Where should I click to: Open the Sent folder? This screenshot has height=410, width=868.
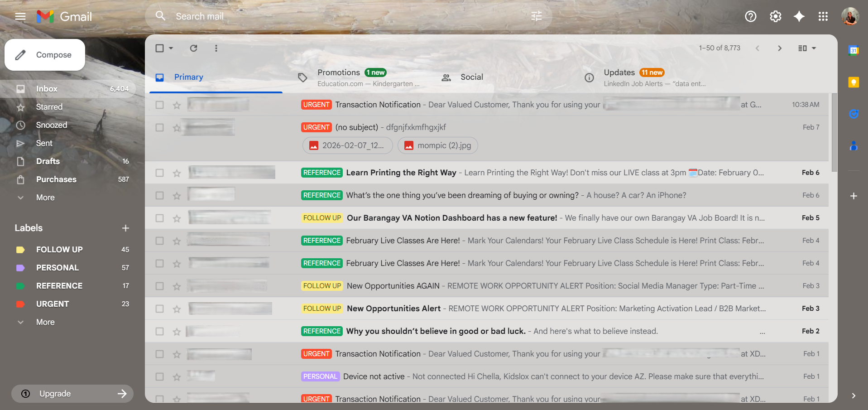(68, 143)
